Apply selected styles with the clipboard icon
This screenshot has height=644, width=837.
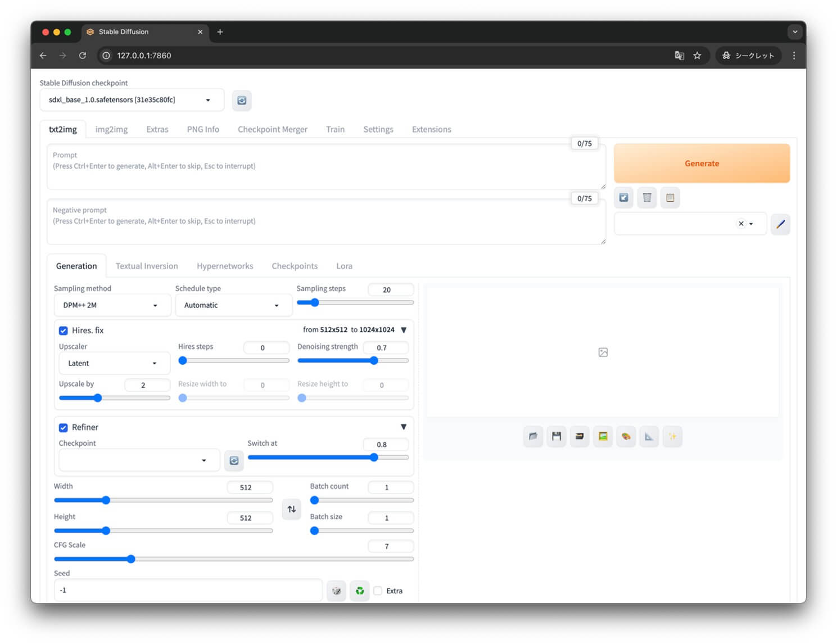point(670,198)
